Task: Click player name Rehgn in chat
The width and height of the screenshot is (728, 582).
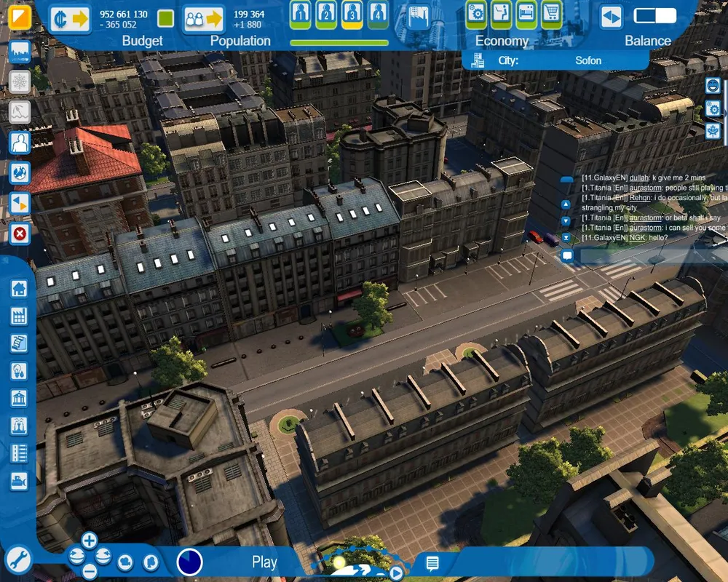Action: pyautogui.click(x=640, y=198)
